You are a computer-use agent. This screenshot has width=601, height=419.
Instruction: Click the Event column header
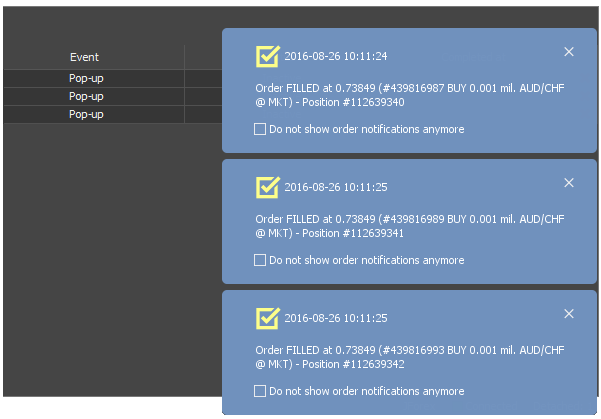[x=84, y=57]
